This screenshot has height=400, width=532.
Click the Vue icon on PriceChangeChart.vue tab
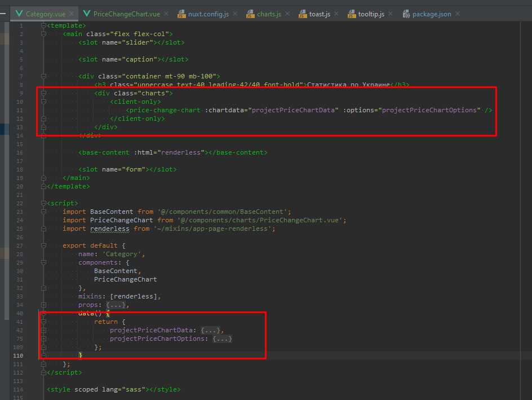(87, 14)
